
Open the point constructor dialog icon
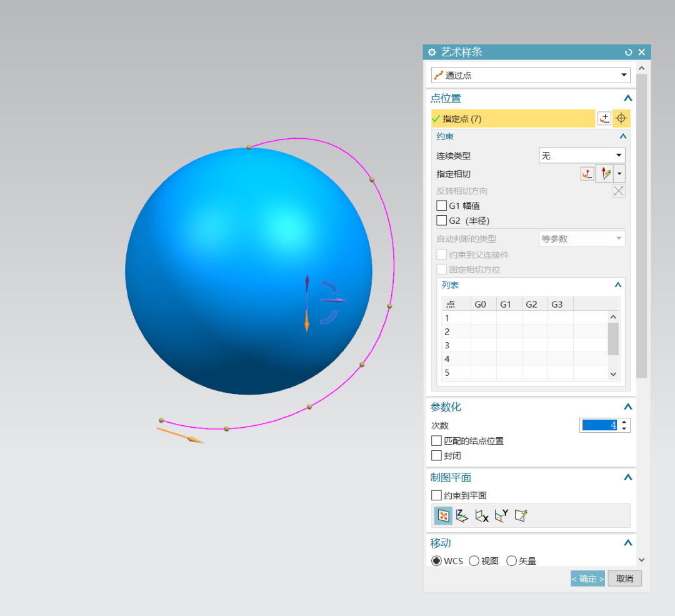[x=604, y=118]
